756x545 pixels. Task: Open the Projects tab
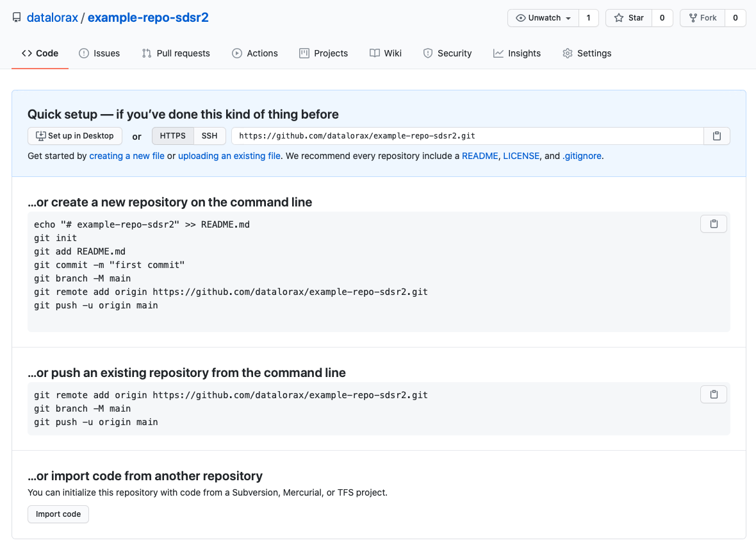324,53
